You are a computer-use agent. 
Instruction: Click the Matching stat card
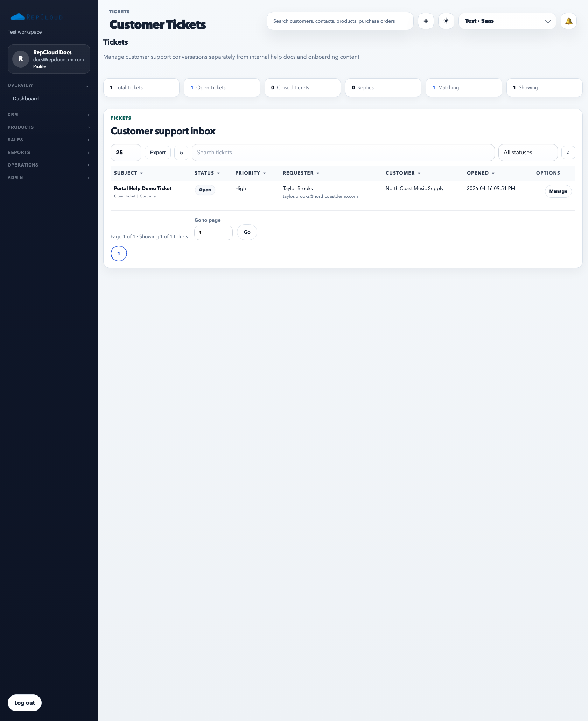(x=464, y=87)
